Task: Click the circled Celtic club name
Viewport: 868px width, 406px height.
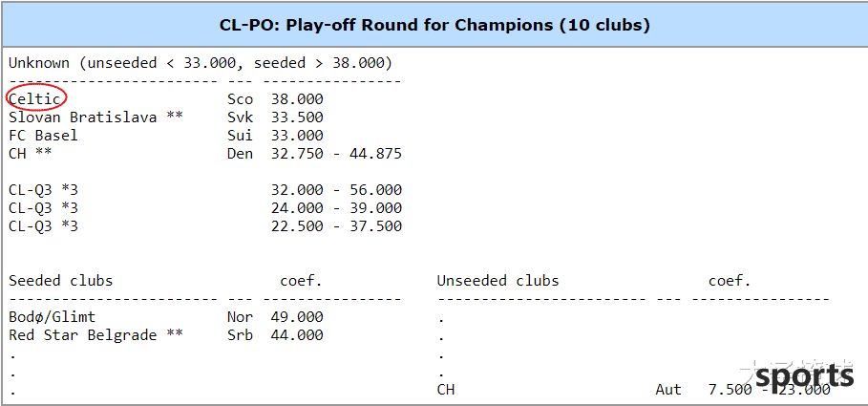Action: [35, 99]
